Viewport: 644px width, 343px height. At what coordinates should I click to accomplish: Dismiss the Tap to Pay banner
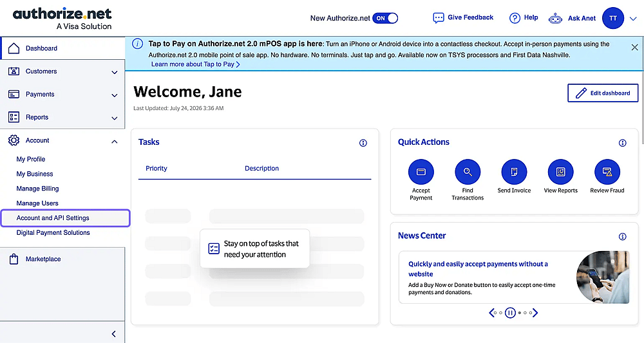[634, 48]
